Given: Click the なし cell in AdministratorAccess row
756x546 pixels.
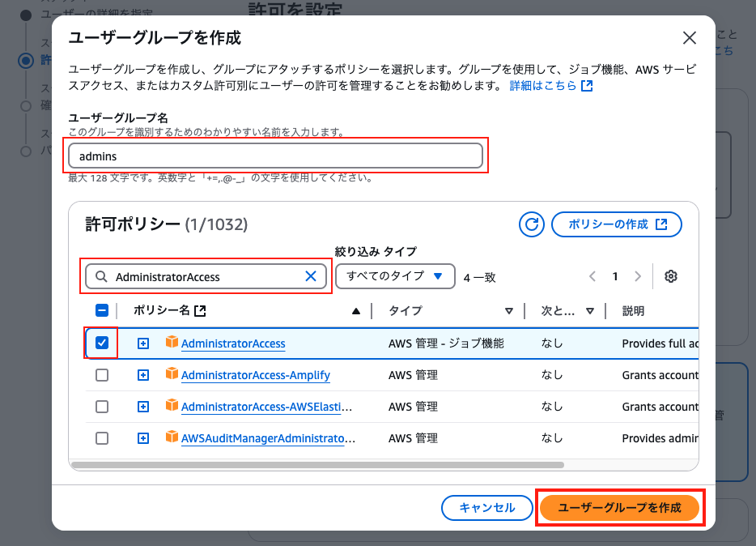Looking at the screenshot, I should (x=551, y=343).
